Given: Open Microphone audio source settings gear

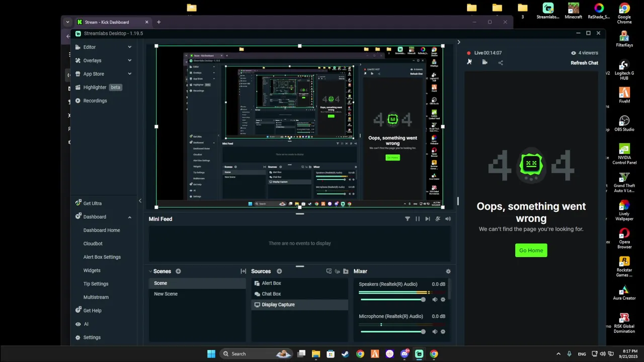Looking at the screenshot, I should click(443, 332).
